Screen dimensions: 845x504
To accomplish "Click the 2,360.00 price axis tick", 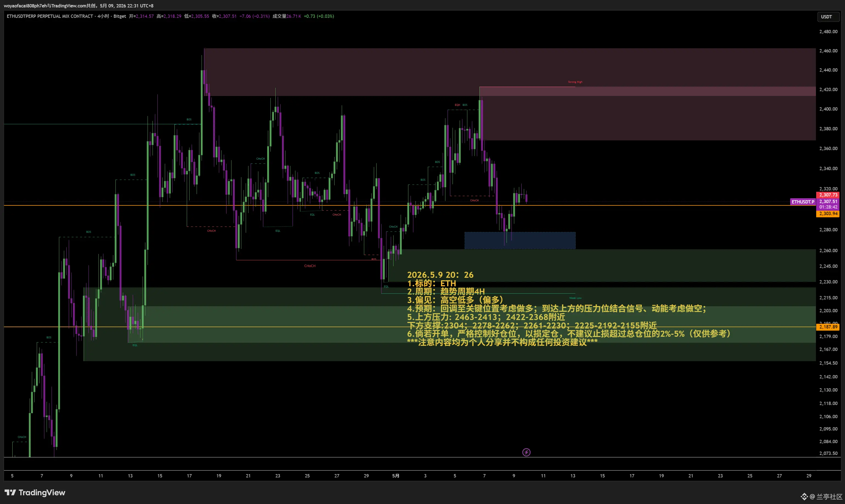I will (x=828, y=148).
